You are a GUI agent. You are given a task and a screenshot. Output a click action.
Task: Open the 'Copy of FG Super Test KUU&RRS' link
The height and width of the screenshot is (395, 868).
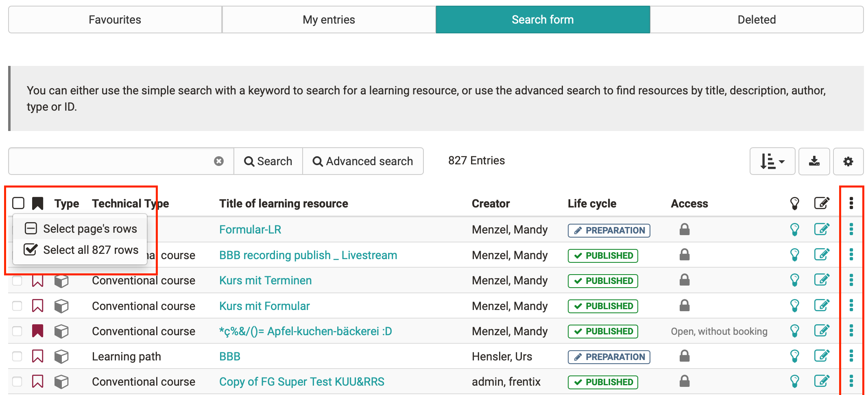tap(301, 382)
